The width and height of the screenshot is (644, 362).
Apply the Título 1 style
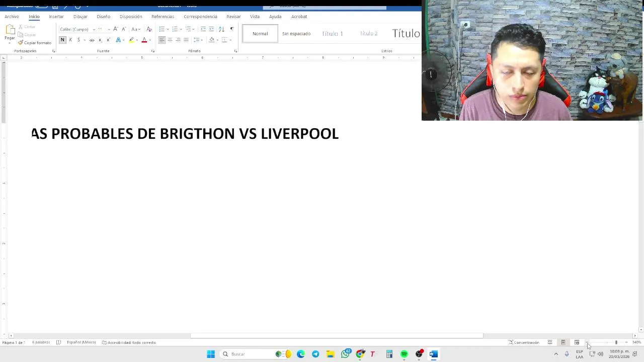pyautogui.click(x=333, y=34)
